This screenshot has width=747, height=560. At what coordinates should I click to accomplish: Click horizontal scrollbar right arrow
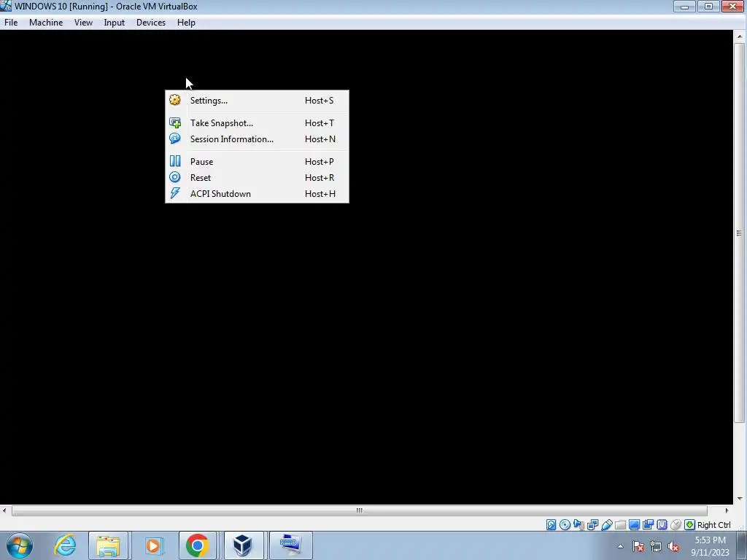[727, 510]
